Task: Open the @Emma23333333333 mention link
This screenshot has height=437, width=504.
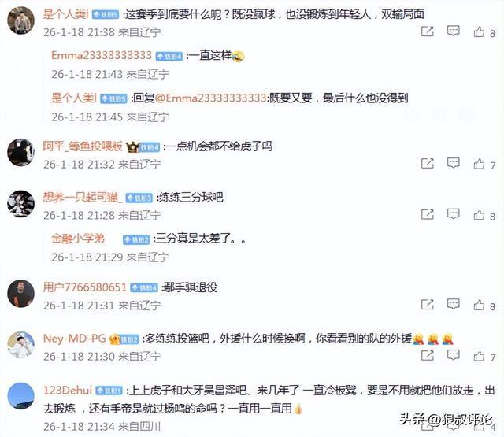Action: point(211,98)
